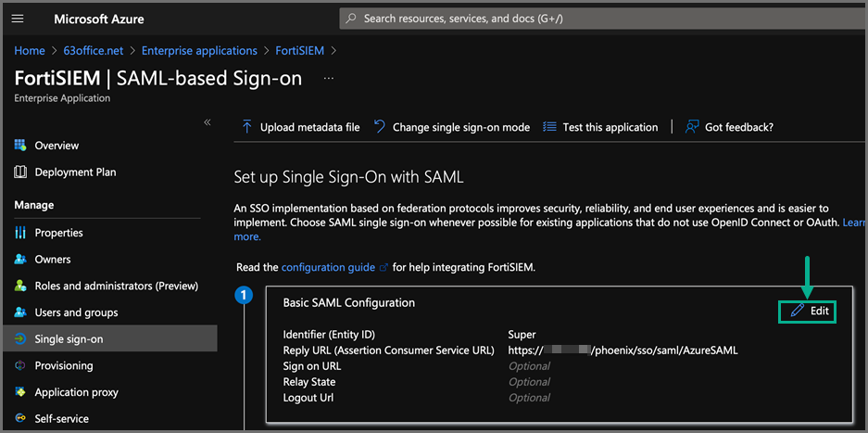Image resolution: width=868 pixels, height=433 pixels.
Task: Select Self-service in the sidebar
Action: coord(61,418)
